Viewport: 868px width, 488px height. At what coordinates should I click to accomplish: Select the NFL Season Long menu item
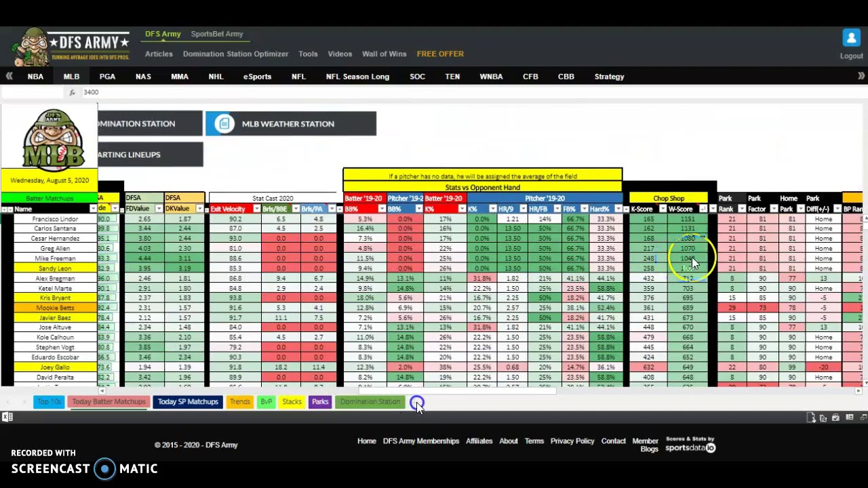coord(357,77)
